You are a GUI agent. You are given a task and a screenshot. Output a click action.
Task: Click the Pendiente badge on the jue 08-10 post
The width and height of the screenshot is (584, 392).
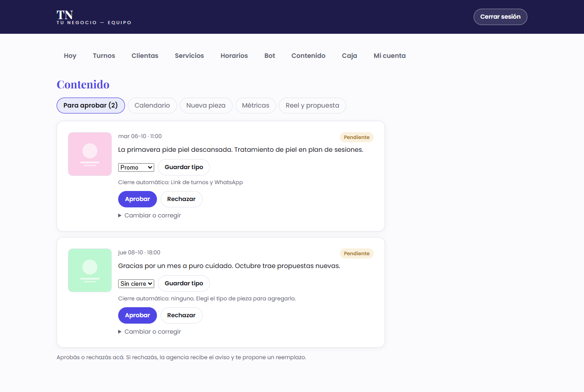357,253
